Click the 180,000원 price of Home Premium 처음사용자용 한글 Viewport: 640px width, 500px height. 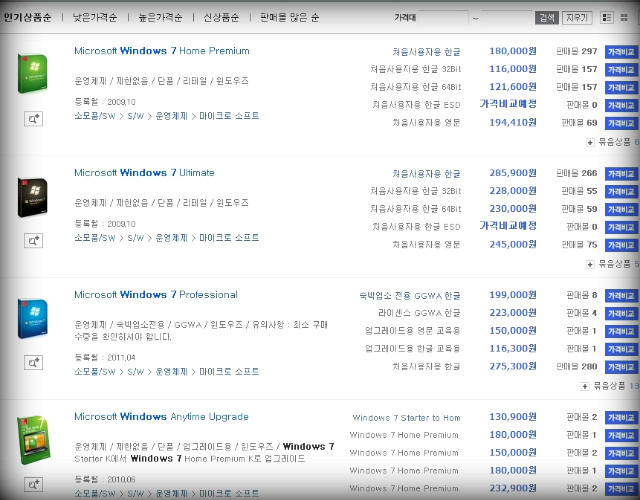click(513, 51)
